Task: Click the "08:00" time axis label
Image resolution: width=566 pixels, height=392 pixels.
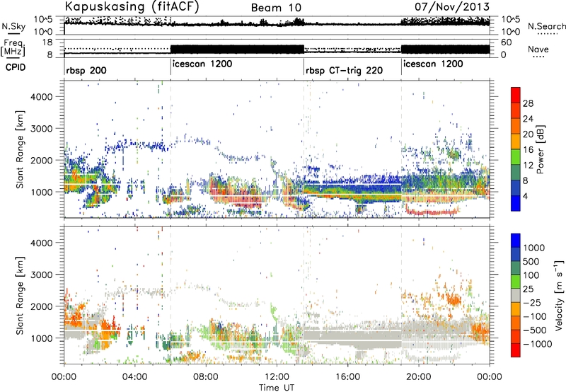Action: 206,376
